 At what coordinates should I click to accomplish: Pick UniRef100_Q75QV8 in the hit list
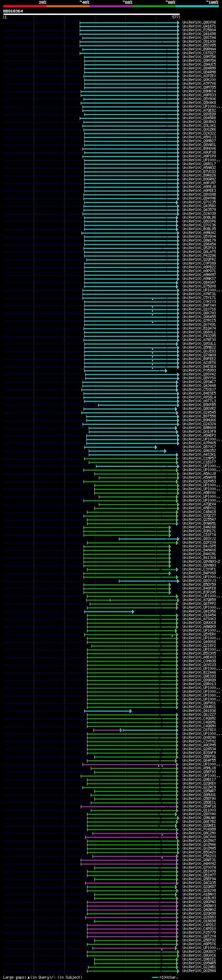click(x=199, y=286)
